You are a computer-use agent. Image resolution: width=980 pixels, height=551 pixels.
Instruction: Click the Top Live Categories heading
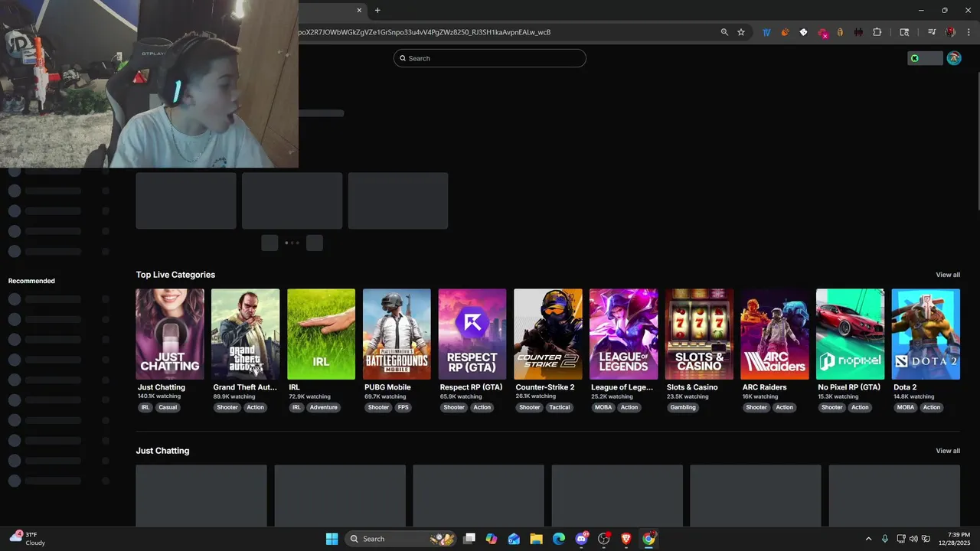click(175, 275)
